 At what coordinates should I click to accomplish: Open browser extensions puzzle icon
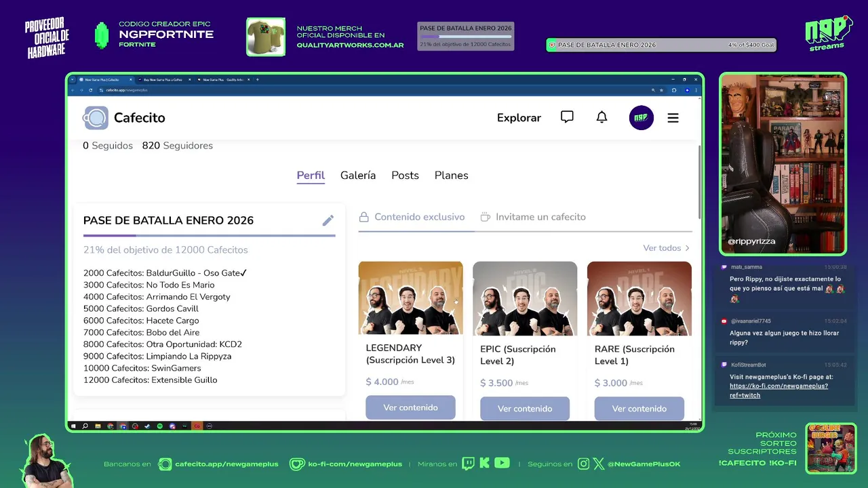674,90
